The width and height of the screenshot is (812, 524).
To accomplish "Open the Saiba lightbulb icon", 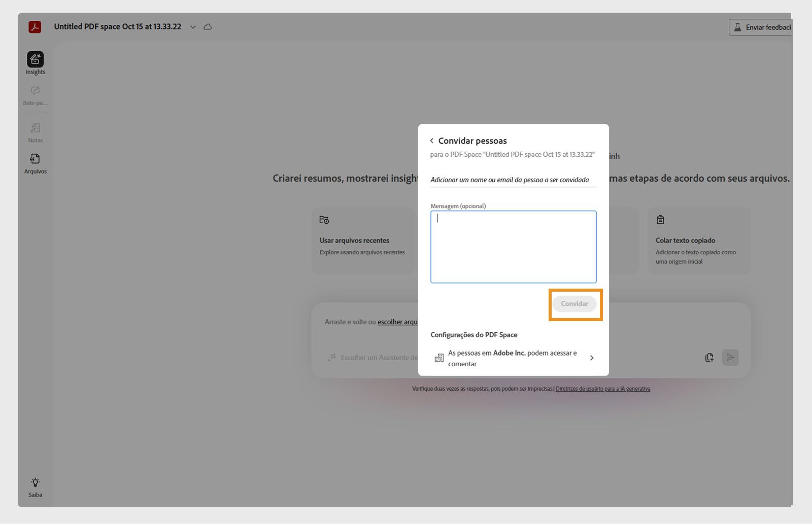I will pos(35,482).
